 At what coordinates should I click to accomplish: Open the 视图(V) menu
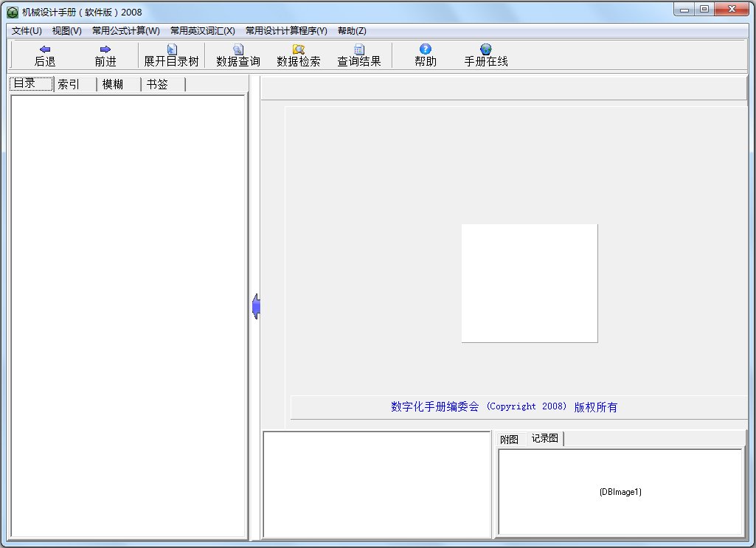click(x=66, y=31)
